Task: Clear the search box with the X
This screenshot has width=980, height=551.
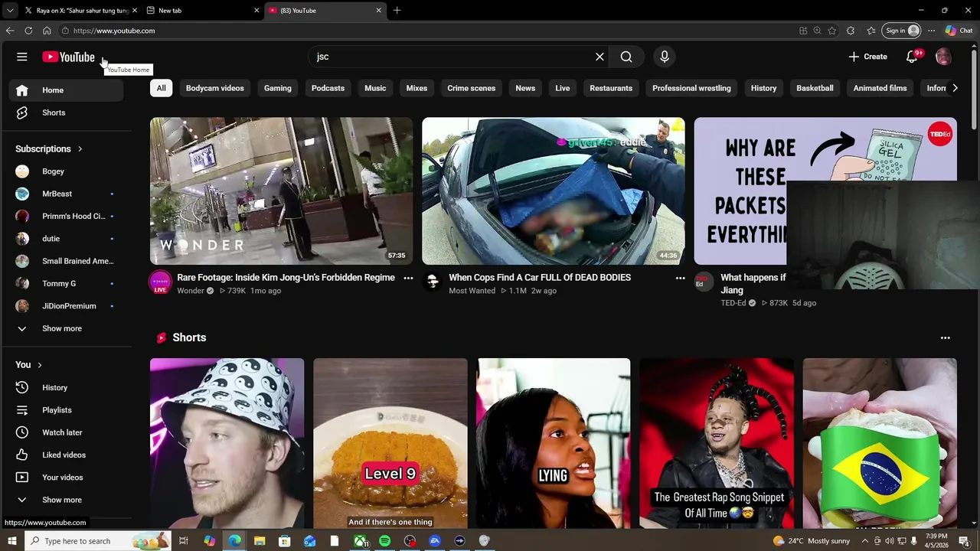Action: [x=599, y=57]
